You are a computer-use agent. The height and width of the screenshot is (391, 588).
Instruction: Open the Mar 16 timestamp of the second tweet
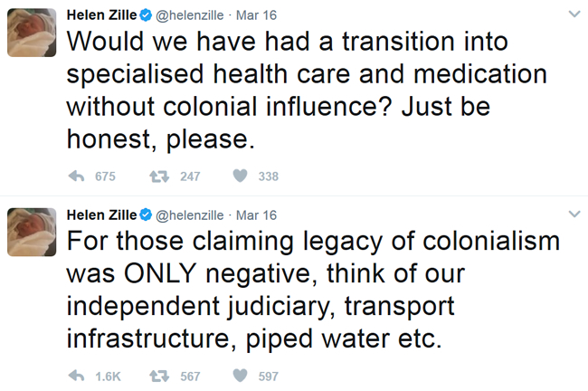[x=256, y=215]
